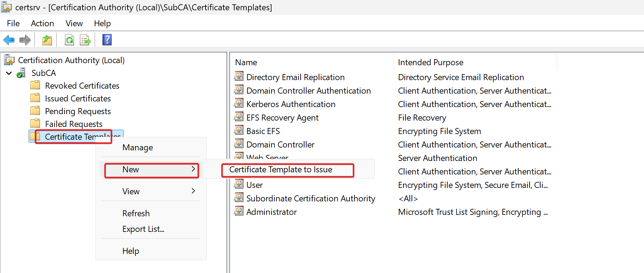Image resolution: width=644 pixels, height=273 pixels.
Task: Open the Action menu
Action: [42, 23]
